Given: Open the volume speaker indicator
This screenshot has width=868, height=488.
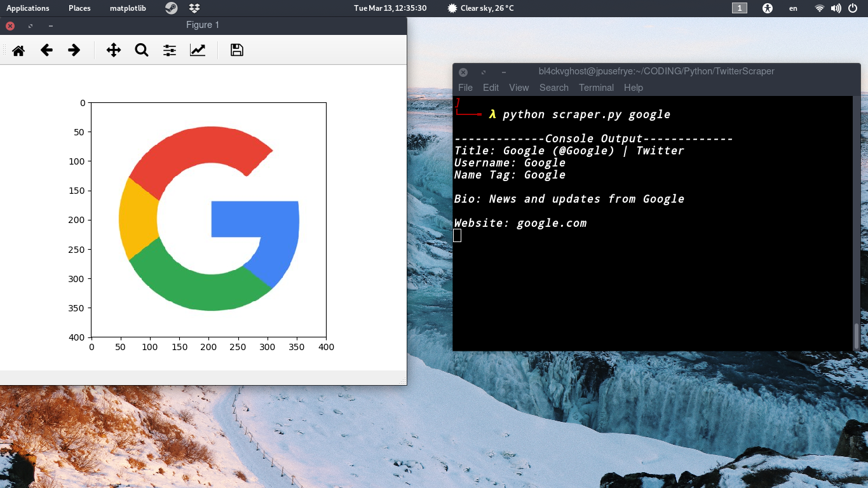Looking at the screenshot, I should [x=836, y=8].
